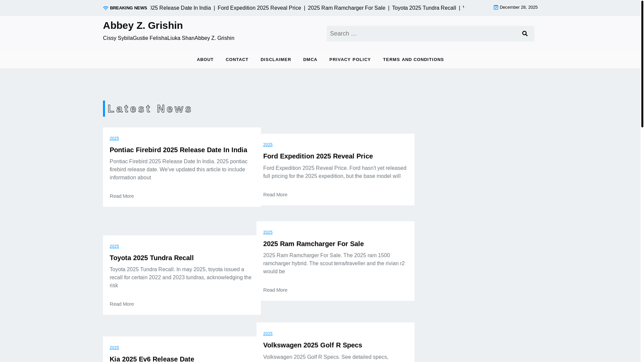
Task: Open Volkswagen 2025 Golf R Specs article
Action: pyautogui.click(x=313, y=345)
